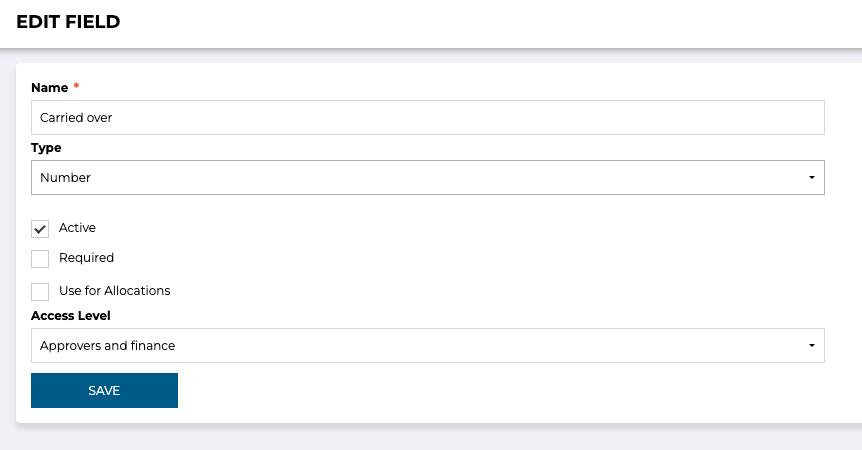Open the Access Level dropdown
This screenshot has height=450, width=862.
pos(427,345)
